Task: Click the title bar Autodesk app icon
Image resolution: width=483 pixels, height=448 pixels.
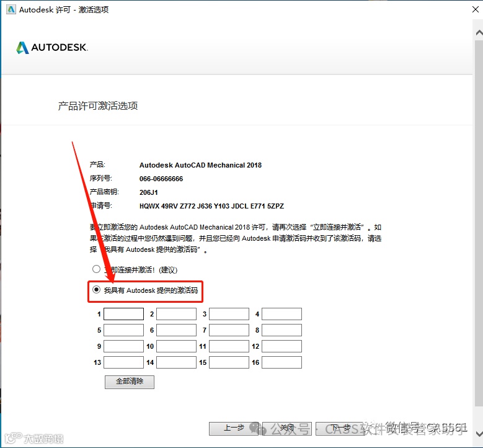Action: point(11,9)
